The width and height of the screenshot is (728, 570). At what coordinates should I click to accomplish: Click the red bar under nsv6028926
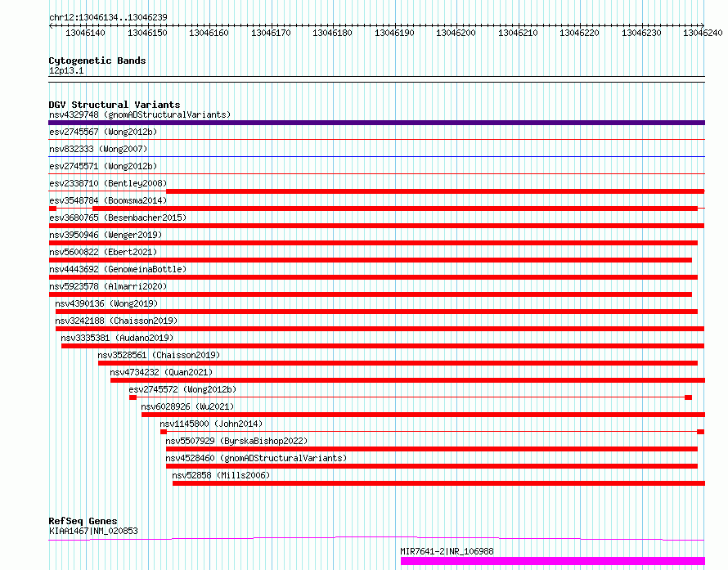(423, 415)
